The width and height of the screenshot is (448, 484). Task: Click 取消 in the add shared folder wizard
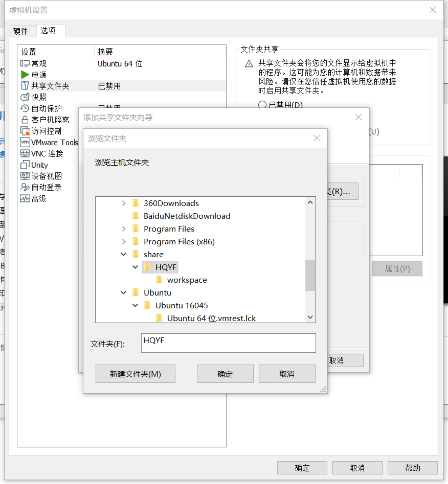click(x=345, y=361)
